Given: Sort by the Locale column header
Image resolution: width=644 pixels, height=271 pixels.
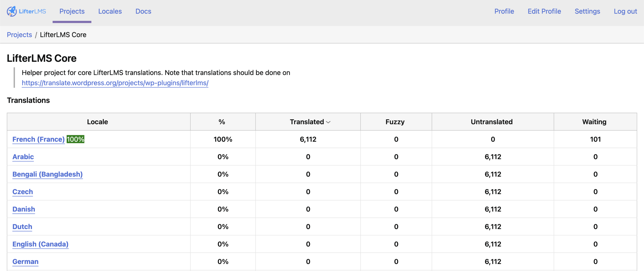Looking at the screenshot, I should coord(97,122).
